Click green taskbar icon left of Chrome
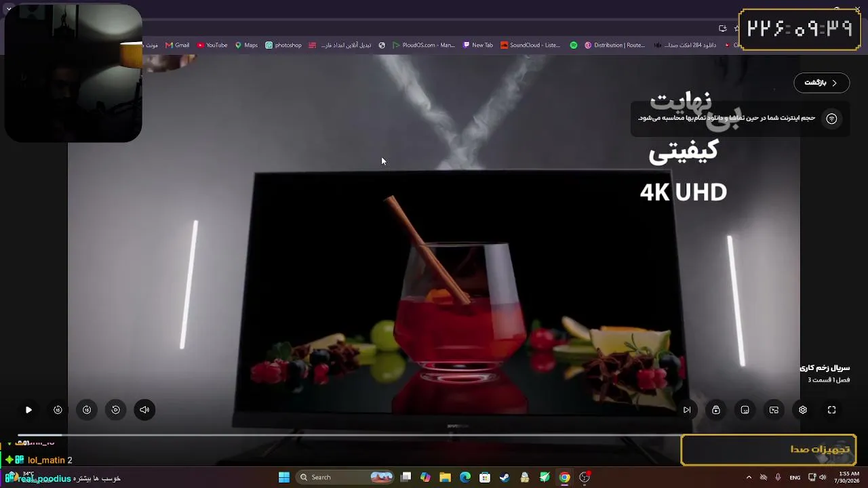 (x=545, y=477)
